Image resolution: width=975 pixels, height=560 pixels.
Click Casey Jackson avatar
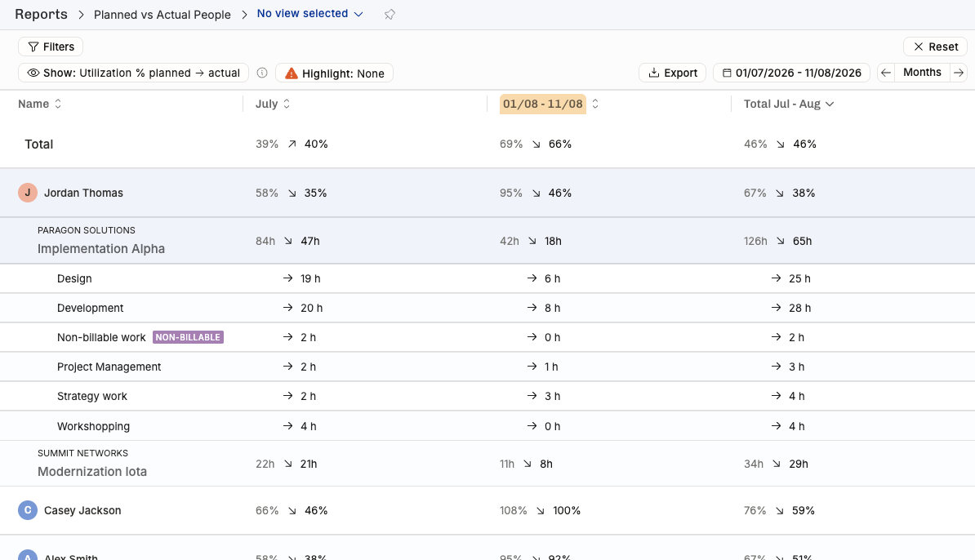[28, 510]
